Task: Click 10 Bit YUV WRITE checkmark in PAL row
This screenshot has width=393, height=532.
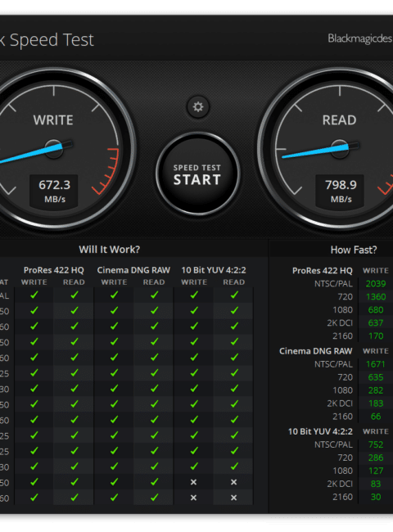Action: (x=194, y=295)
